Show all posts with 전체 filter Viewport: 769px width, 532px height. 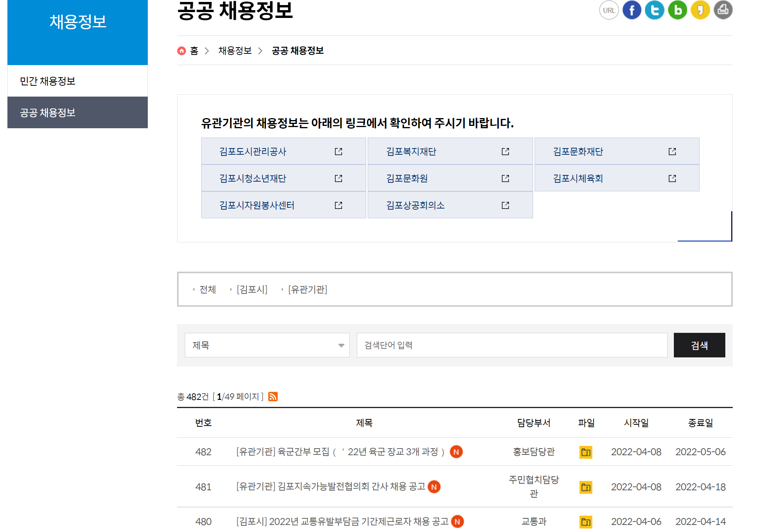click(x=207, y=290)
